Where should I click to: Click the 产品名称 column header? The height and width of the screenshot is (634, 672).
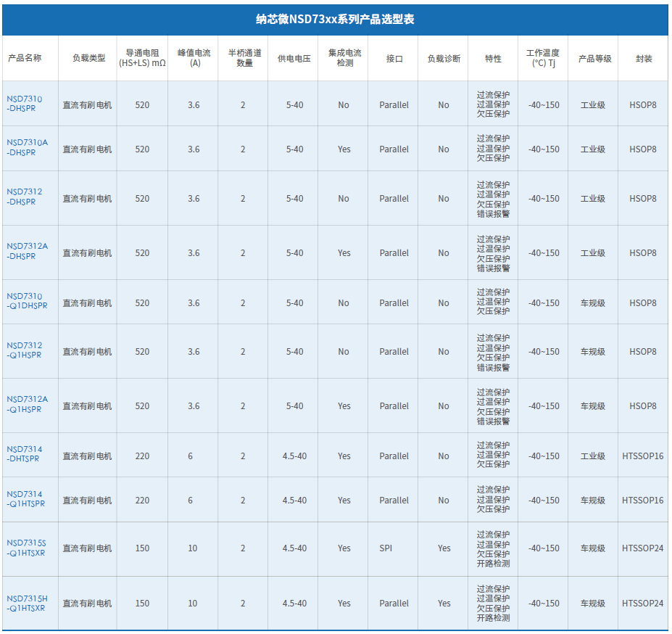25,58
